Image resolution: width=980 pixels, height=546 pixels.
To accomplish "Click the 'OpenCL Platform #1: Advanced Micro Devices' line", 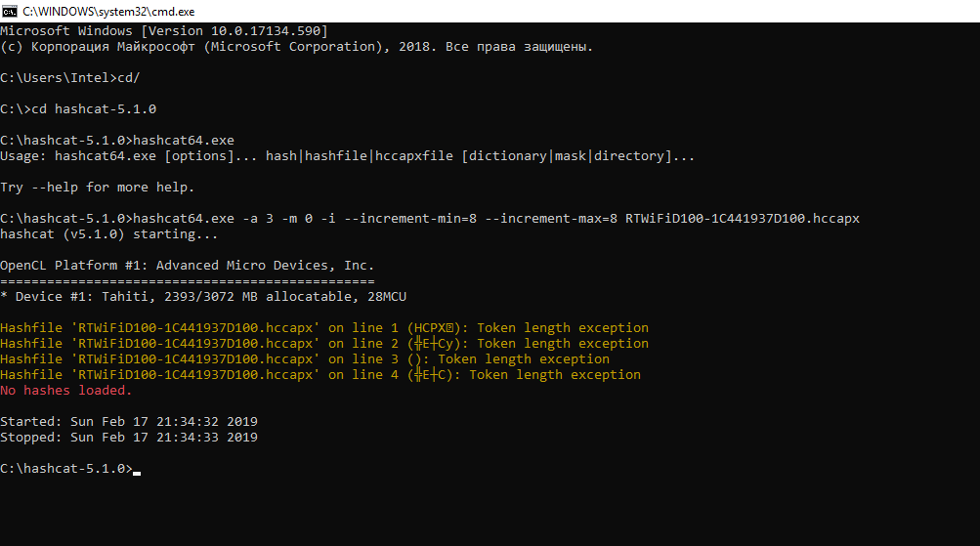I will tap(187, 266).
